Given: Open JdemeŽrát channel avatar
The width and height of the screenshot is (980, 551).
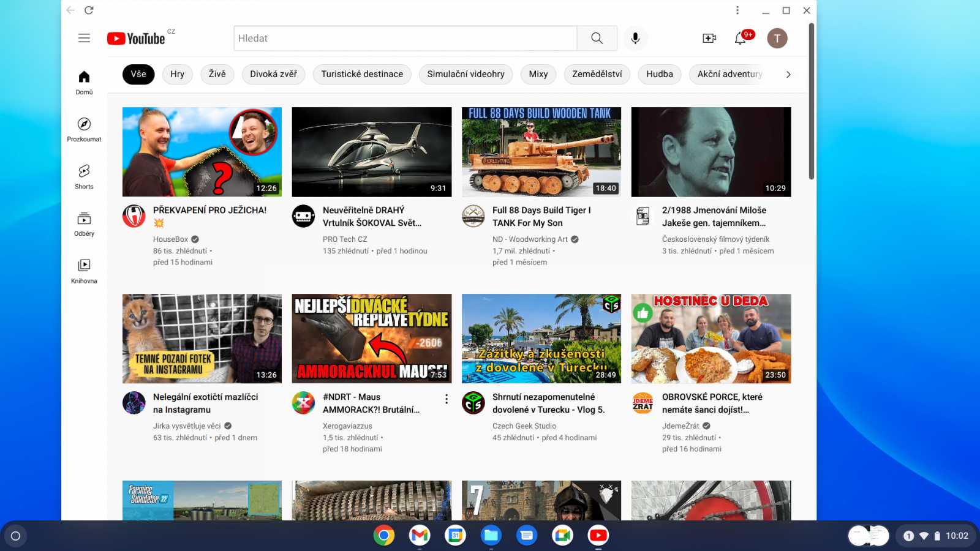Looking at the screenshot, I should tap(643, 403).
